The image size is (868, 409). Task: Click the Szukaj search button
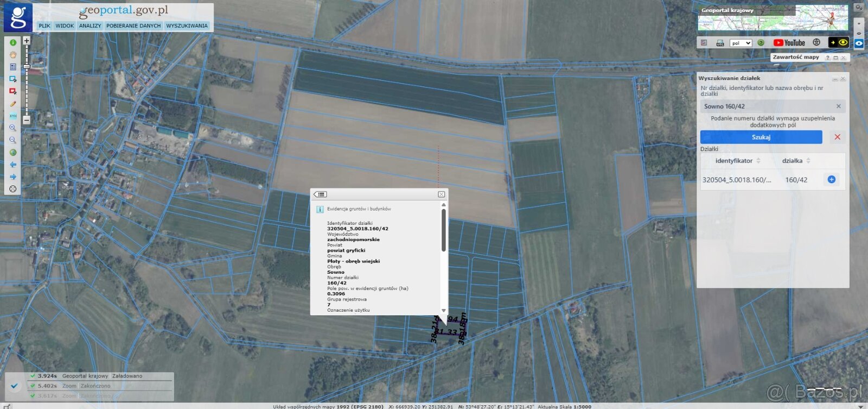[x=761, y=137]
